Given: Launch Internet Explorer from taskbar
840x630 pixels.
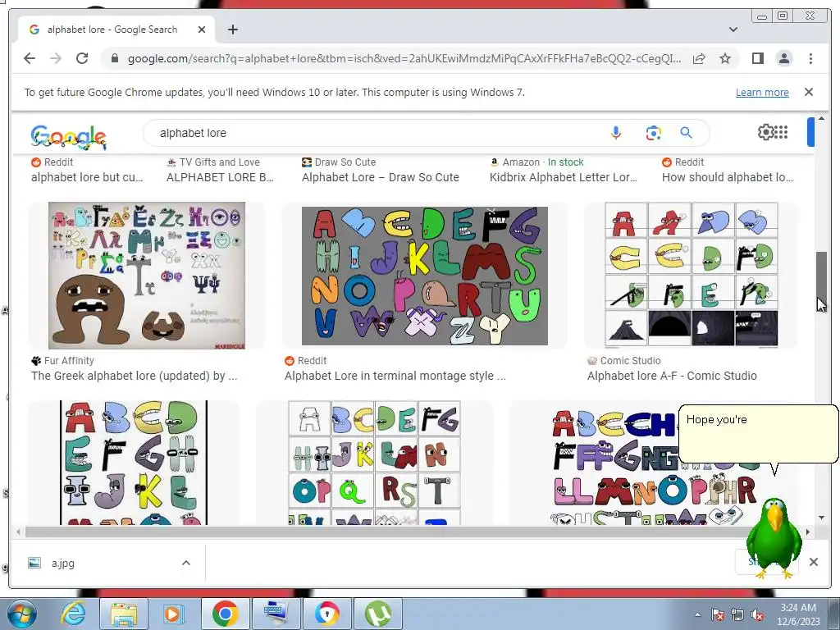Looking at the screenshot, I should pyautogui.click(x=73, y=614).
